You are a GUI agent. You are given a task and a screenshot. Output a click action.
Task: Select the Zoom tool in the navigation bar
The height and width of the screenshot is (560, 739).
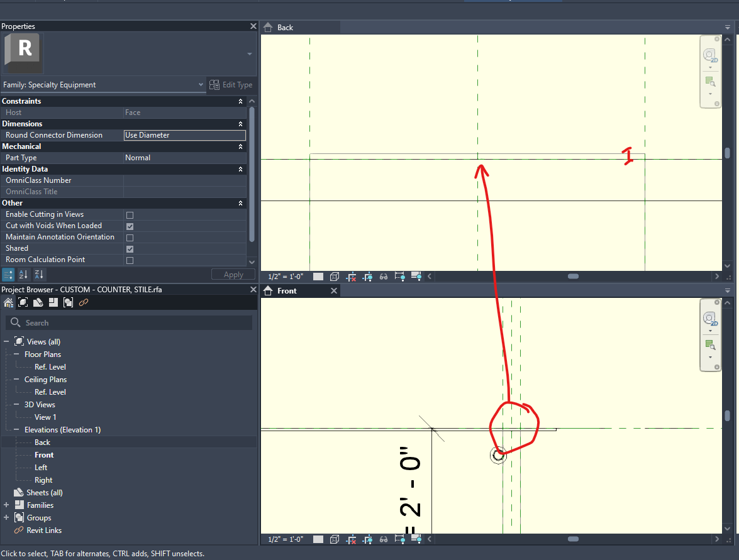(x=710, y=80)
